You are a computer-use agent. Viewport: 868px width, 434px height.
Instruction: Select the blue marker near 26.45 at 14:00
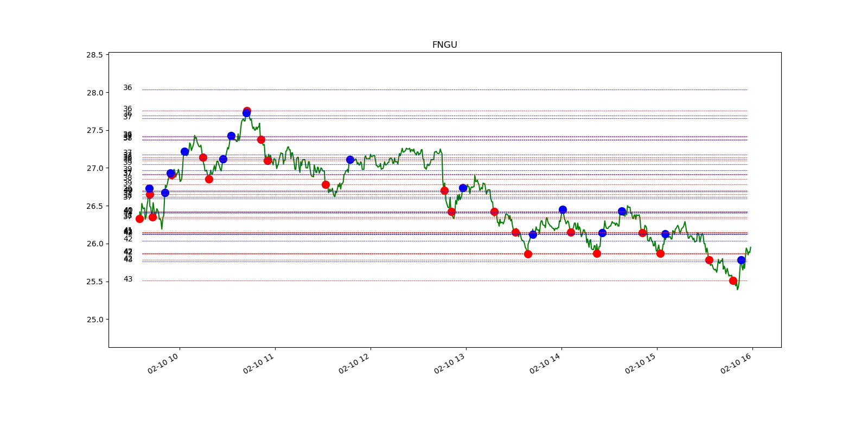(563, 209)
